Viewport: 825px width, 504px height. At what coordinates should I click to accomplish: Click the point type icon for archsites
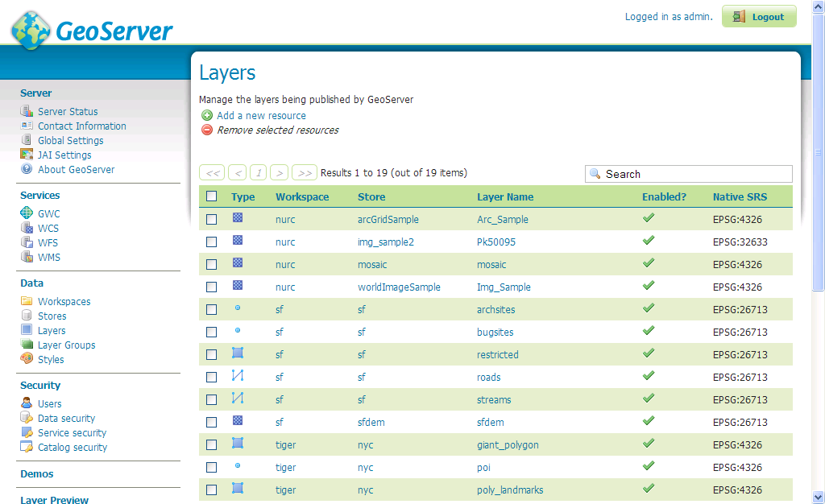(238, 308)
